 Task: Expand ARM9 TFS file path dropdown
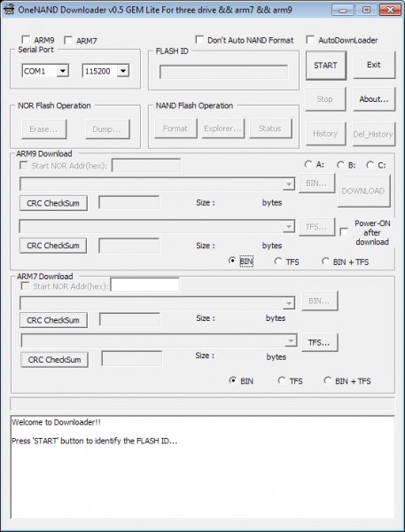point(289,226)
